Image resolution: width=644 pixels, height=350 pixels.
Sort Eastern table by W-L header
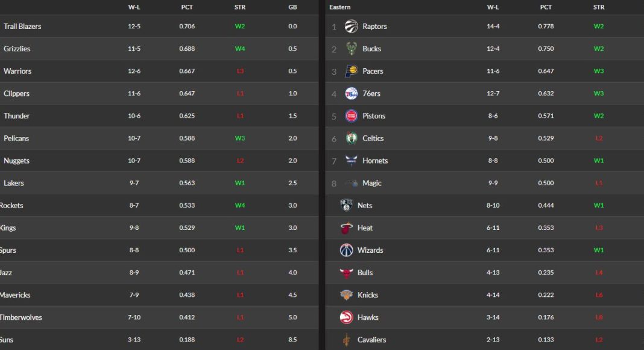click(x=493, y=7)
